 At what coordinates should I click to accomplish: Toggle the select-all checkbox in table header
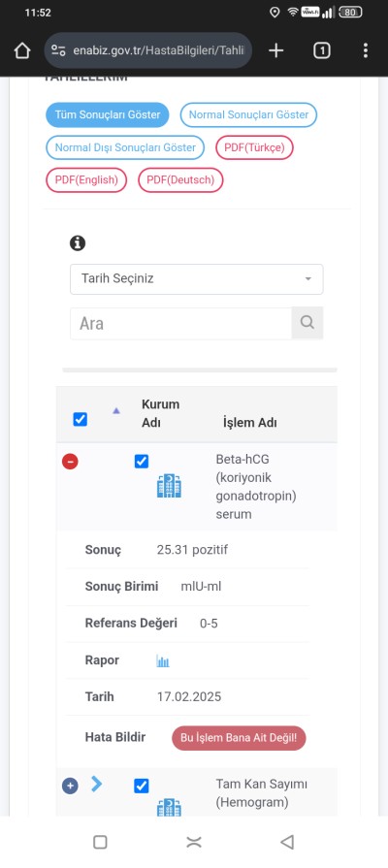pyautogui.click(x=81, y=419)
